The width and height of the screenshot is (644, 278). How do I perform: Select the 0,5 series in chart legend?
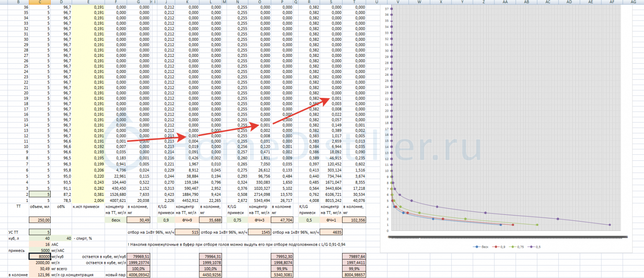534,247
